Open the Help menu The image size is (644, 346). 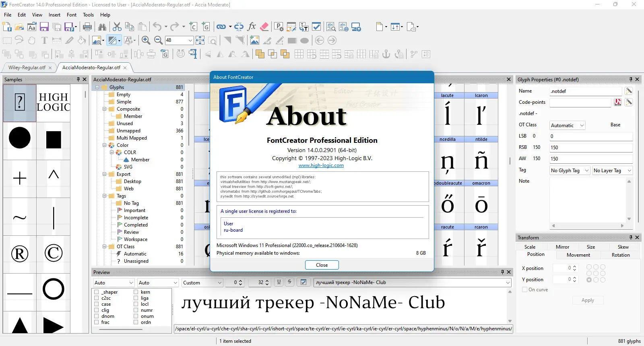(x=105, y=15)
